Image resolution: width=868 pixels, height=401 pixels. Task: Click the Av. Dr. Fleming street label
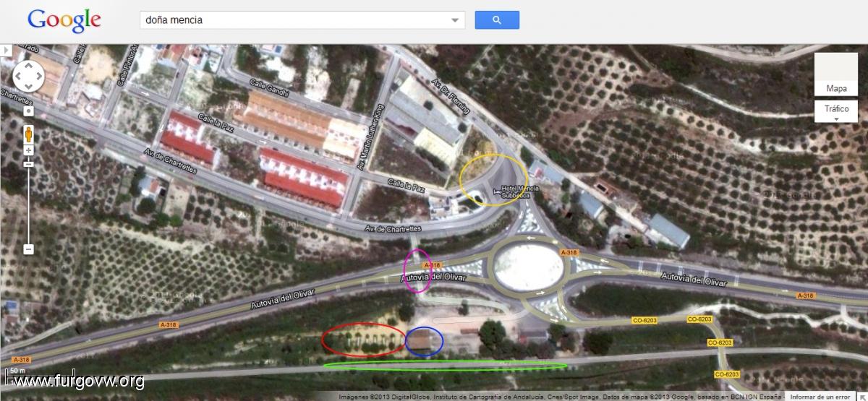[451, 97]
